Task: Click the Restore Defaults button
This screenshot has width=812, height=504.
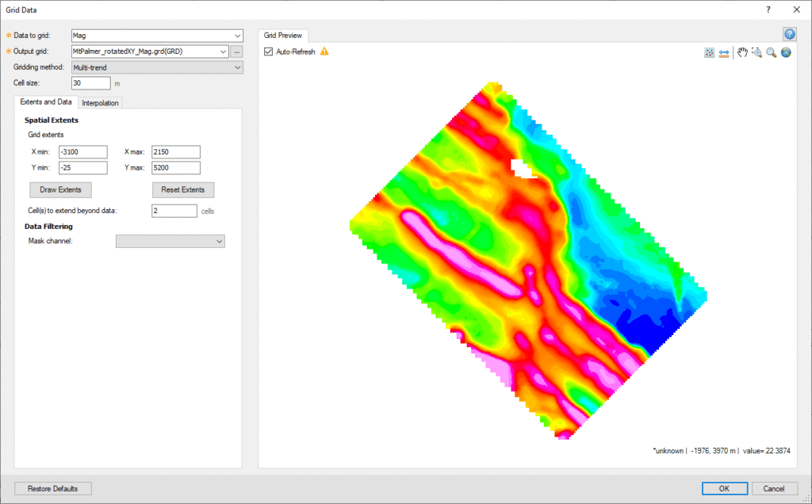Action: click(53, 488)
